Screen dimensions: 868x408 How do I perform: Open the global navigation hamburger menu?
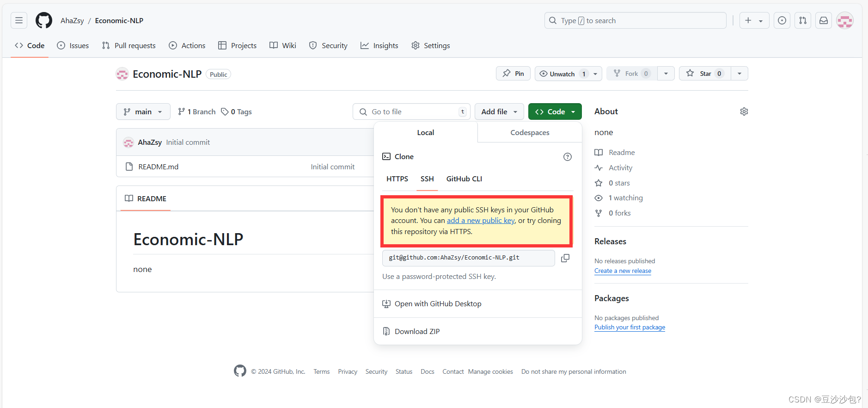[19, 20]
